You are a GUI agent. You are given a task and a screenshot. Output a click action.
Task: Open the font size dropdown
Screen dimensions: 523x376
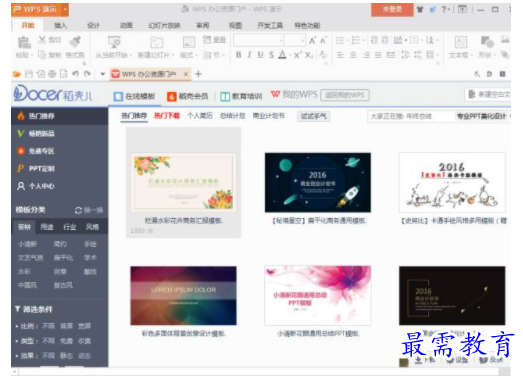coord(303,41)
